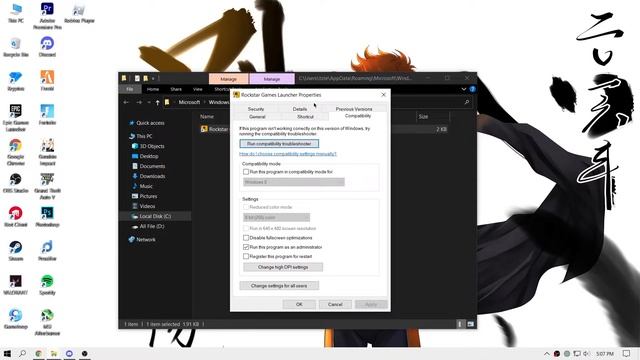640x360 pixels.
Task: Sort files by the Size column
Action: coord(432,117)
